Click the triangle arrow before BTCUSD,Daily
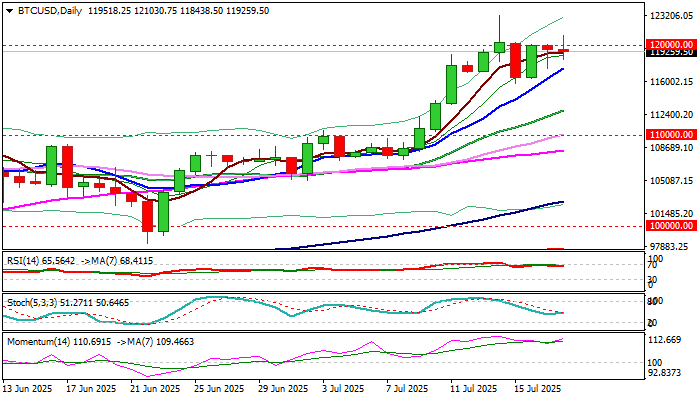Viewport: 700px width, 400px height. 10,11
